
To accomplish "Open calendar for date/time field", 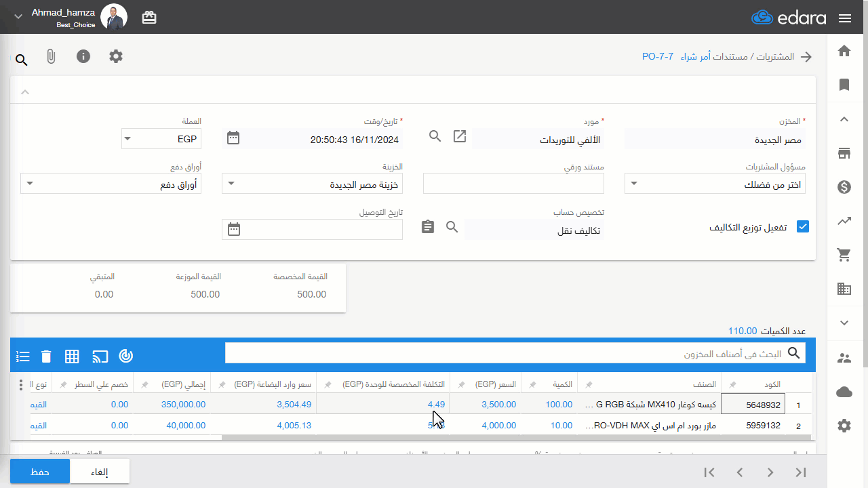I will 233,138.
